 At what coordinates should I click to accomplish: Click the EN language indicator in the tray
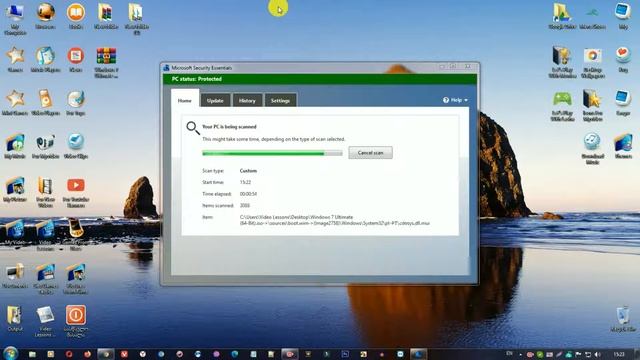(x=509, y=353)
